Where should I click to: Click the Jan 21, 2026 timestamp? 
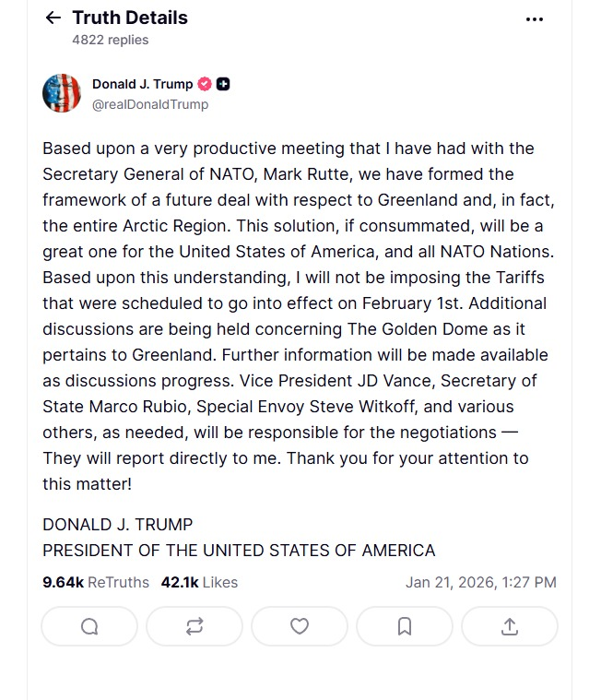(480, 582)
